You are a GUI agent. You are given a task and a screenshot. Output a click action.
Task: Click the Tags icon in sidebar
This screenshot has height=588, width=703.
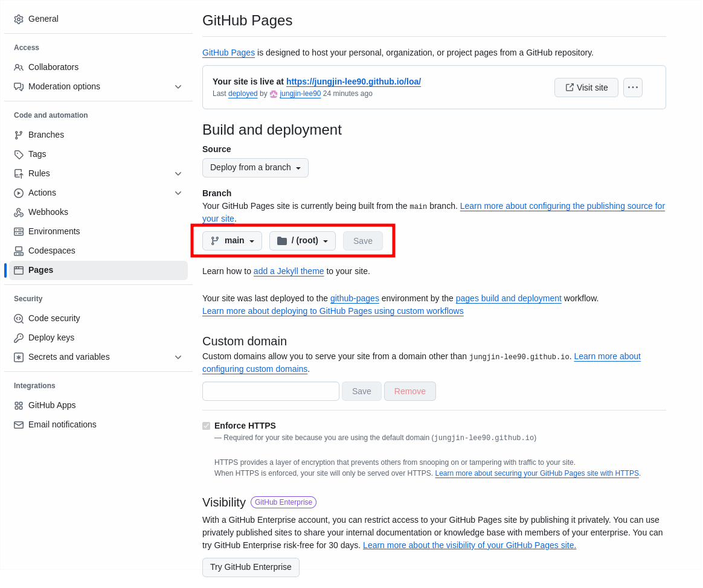[18, 154]
